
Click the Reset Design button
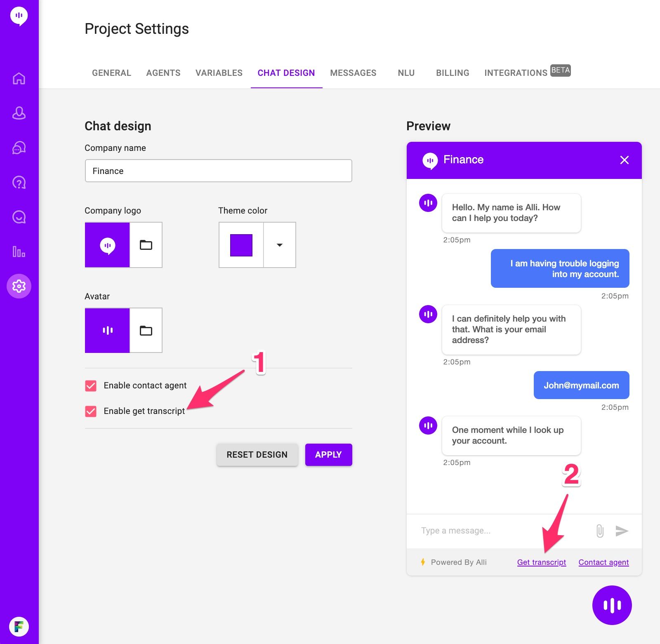click(x=257, y=455)
